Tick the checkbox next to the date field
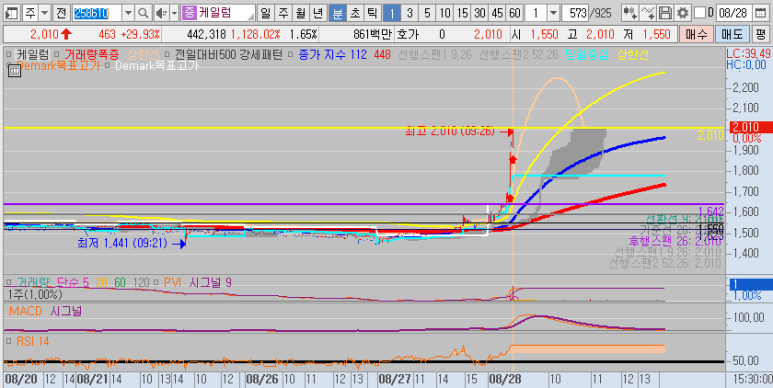Viewport: 773px width, 388px height. pos(700,13)
